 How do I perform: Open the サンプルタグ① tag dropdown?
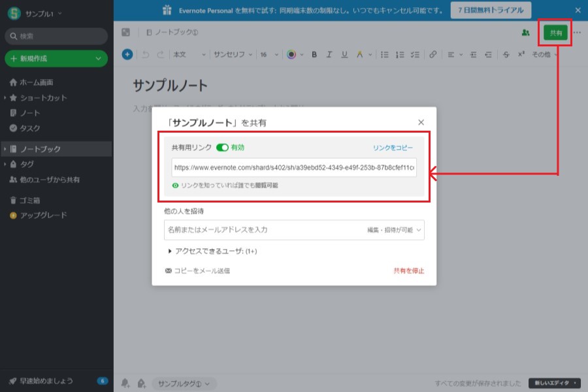[x=184, y=384]
